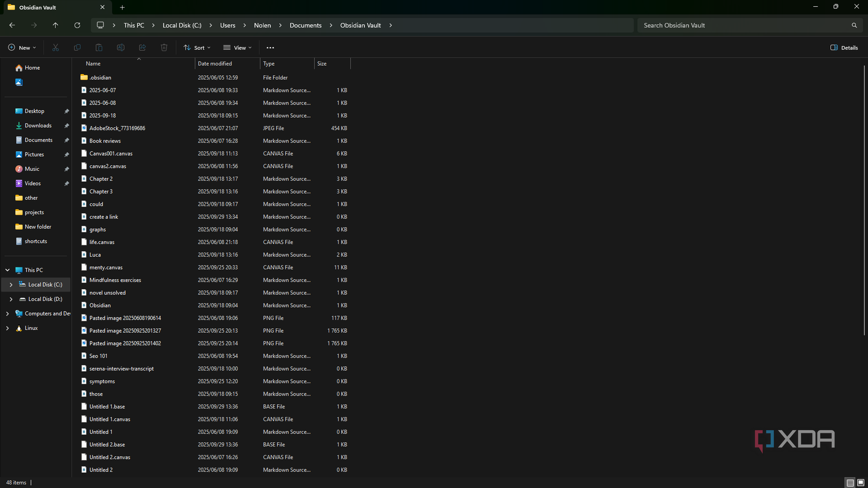Image resolution: width=868 pixels, height=488 pixels.
Task: Refresh the Obsidian Vault folder
Action: tap(77, 25)
